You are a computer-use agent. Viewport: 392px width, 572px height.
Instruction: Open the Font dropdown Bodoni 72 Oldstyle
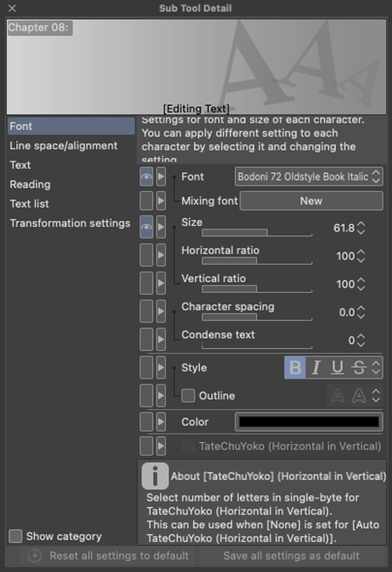[309, 177]
